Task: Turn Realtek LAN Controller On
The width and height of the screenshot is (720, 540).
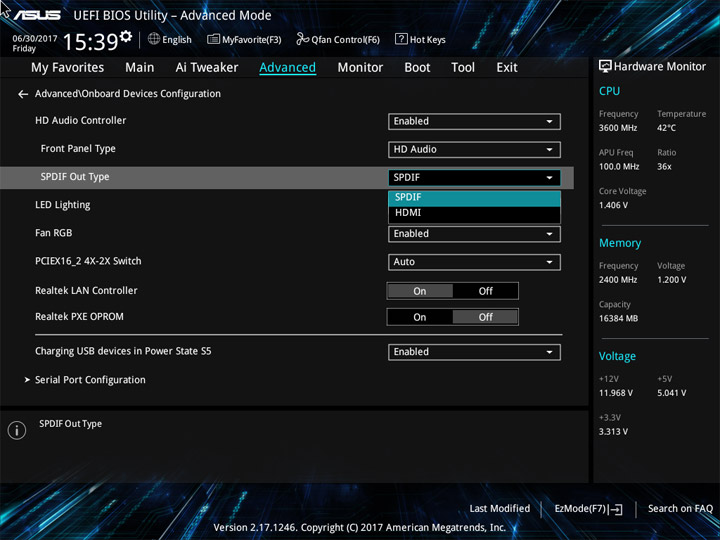Action: coord(420,291)
